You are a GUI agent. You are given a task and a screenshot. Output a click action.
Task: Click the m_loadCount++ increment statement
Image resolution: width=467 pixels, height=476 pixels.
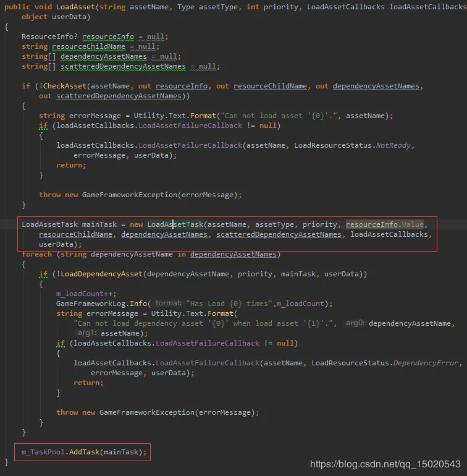(86, 294)
